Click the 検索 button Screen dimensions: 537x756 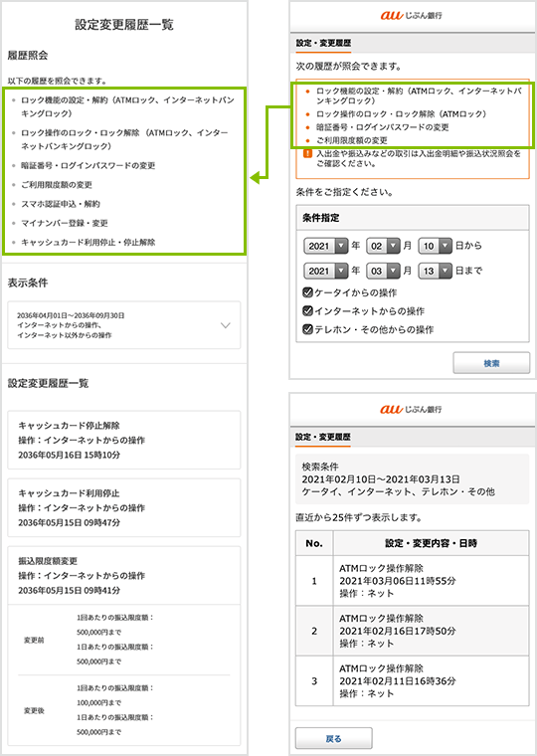tap(491, 363)
